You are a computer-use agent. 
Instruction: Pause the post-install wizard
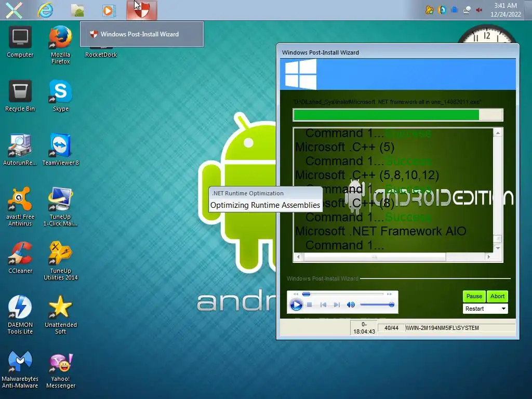pos(474,296)
